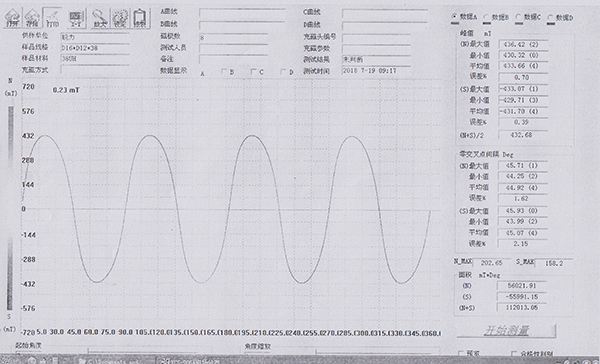Switch to X-Y view icon
The image size is (600, 364).
[x=76, y=18]
